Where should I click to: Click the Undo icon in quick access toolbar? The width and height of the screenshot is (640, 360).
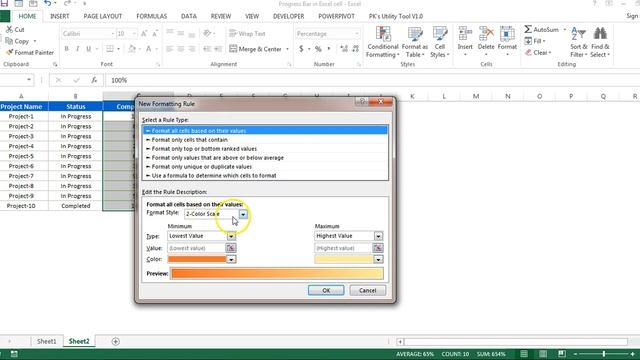pyautogui.click(x=48, y=4)
